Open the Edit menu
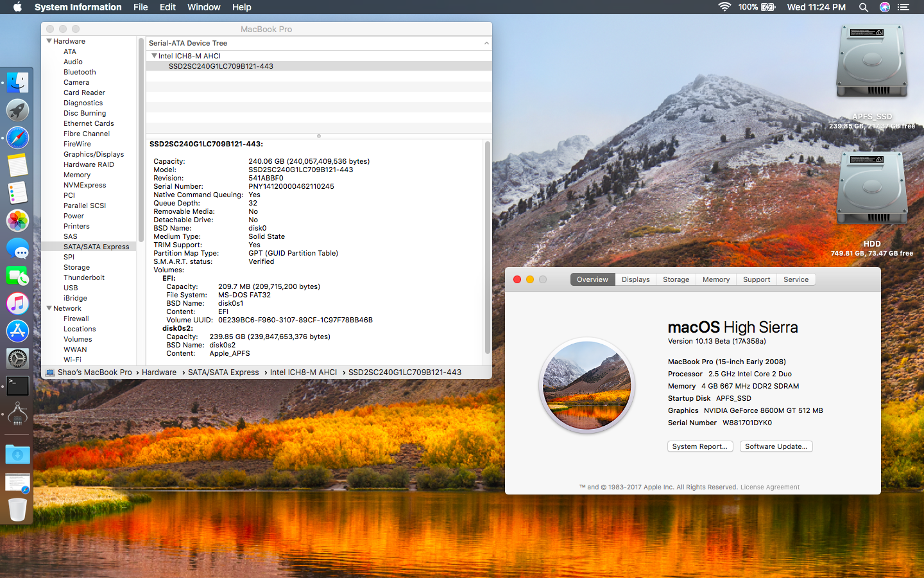Viewport: 924px width, 578px height. [167, 7]
